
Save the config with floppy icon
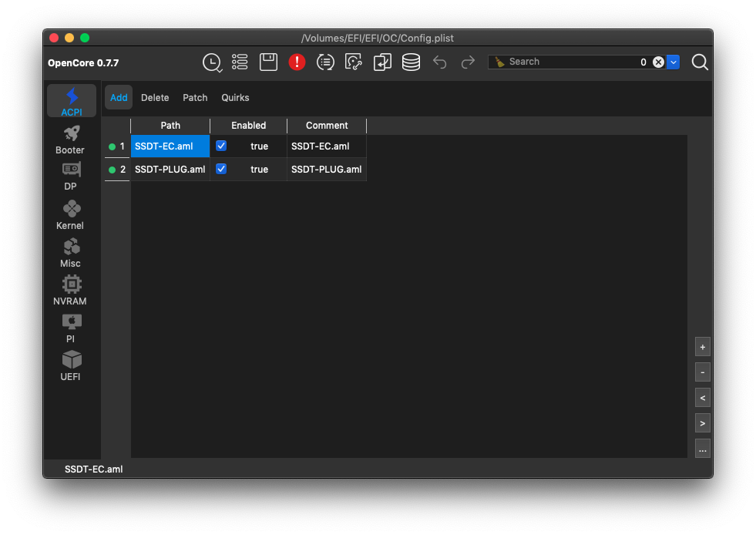[268, 62]
